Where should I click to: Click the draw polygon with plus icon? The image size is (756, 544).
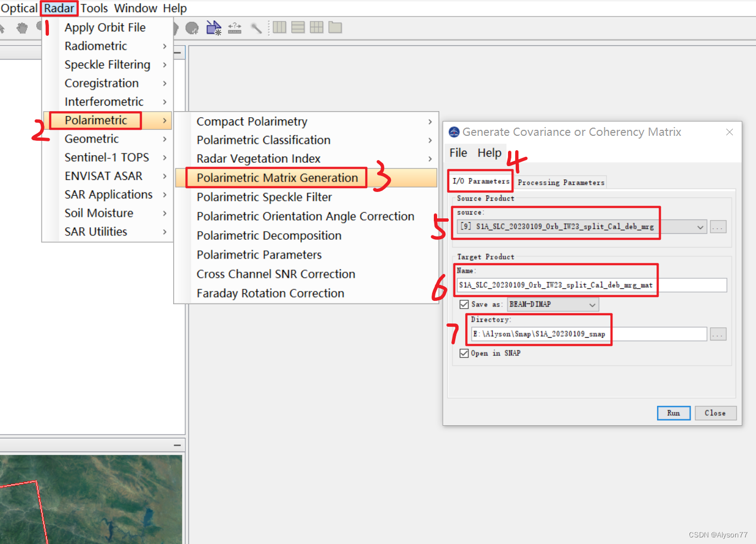coord(192,28)
